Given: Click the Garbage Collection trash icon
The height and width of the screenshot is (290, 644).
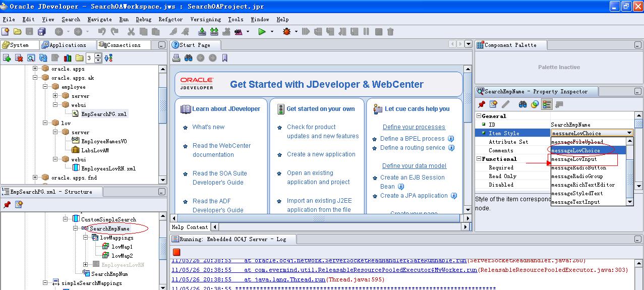Looking at the screenshot, I should click(390, 31).
